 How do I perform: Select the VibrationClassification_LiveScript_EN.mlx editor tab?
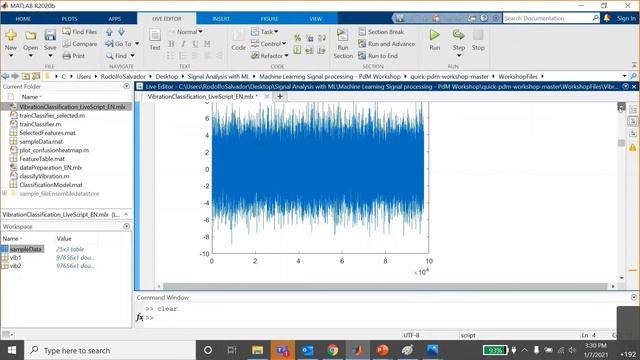(x=202, y=96)
